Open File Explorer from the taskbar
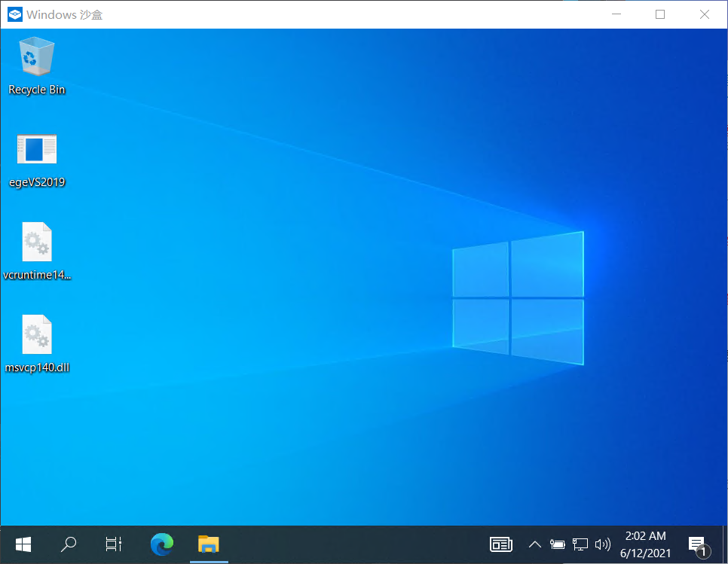This screenshot has width=728, height=564. (209, 544)
